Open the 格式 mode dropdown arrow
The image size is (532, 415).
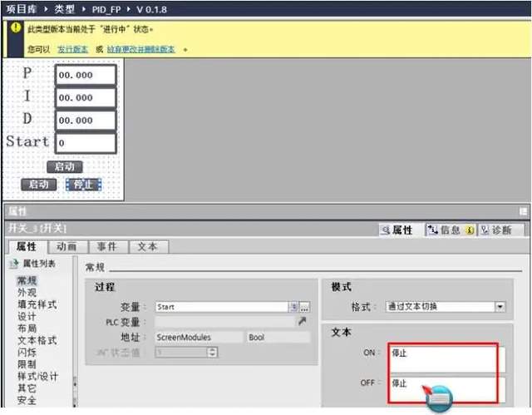click(x=500, y=307)
